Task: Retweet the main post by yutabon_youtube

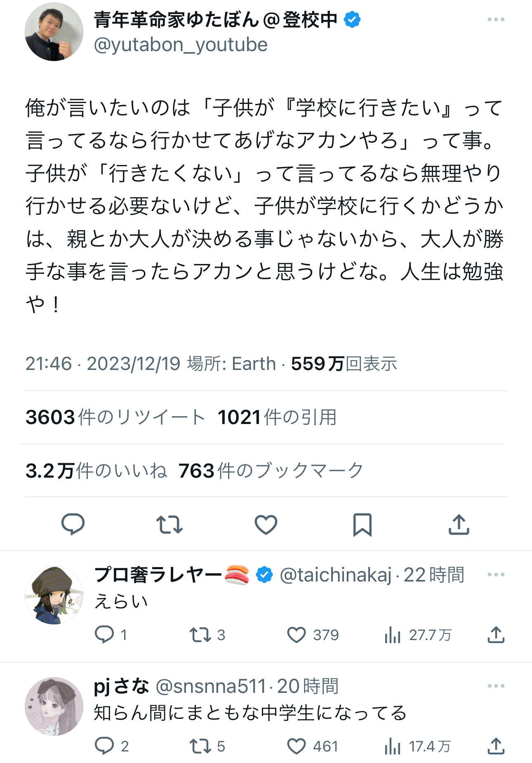Action: tap(169, 525)
